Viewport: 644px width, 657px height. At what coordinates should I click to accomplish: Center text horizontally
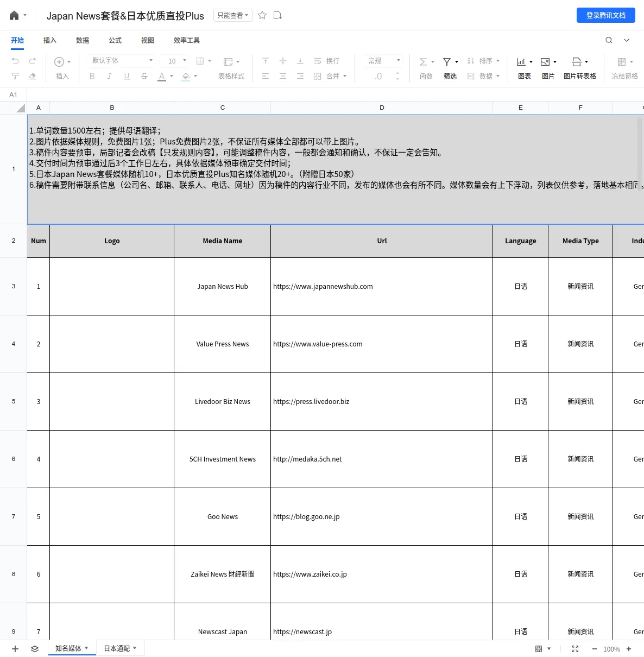click(283, 76)
